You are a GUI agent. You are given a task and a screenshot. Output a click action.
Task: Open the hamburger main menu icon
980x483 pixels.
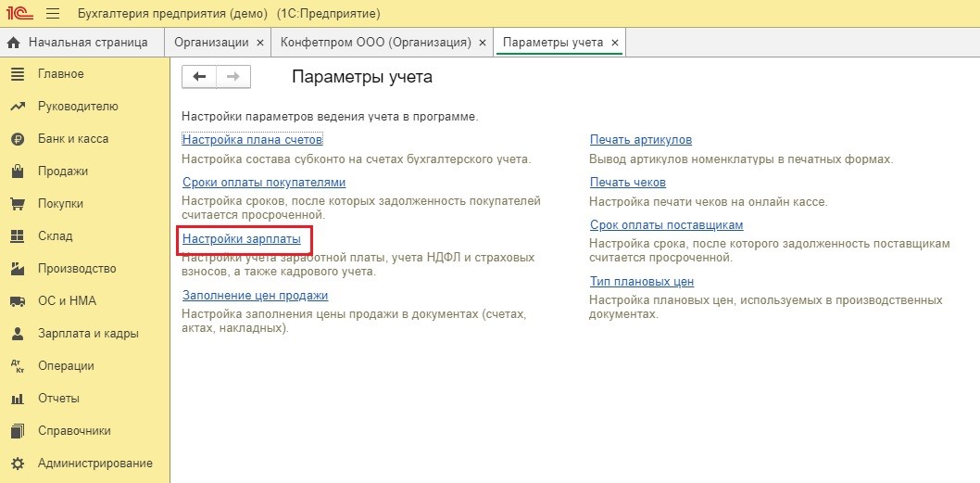coord(52,14)
